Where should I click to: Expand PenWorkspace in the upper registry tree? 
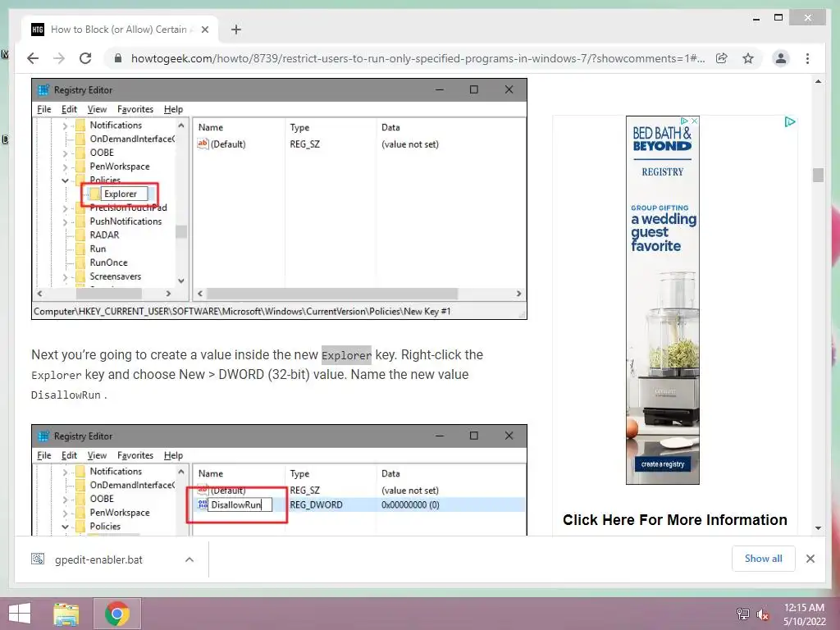pyautogui.click(x=65, y=167)
